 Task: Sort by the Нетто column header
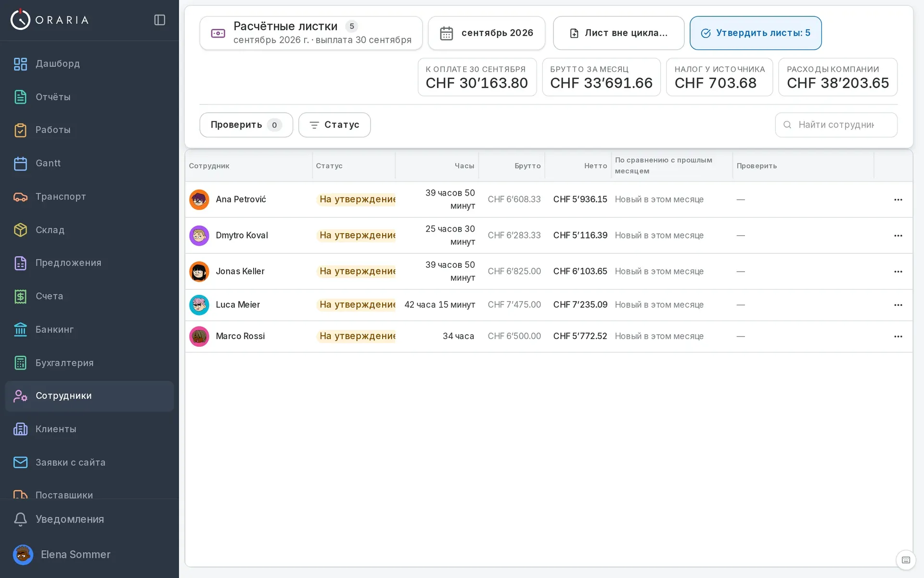pyautogui.click(x=595, y=166)
